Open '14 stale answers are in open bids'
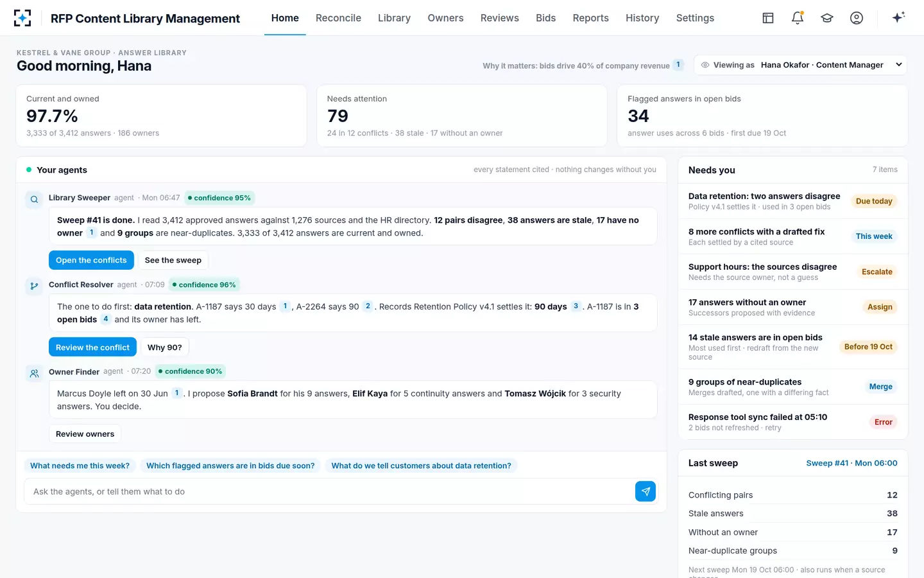 pyautogui.click(x=793, y=347)
